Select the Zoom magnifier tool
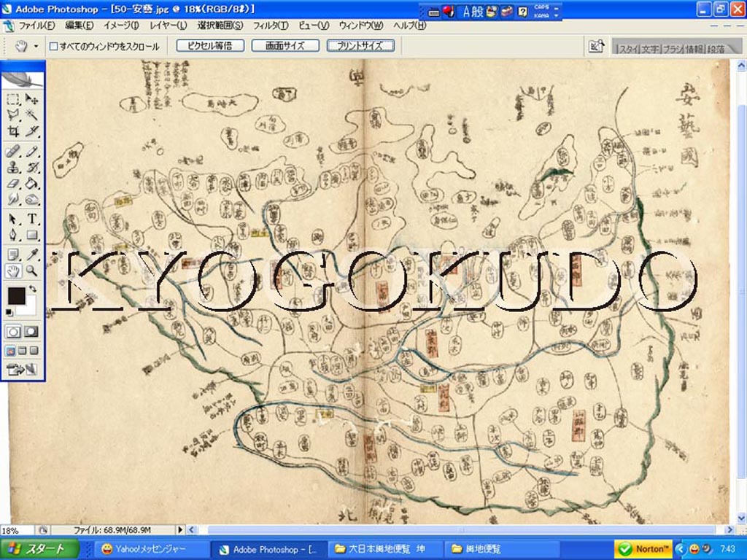The height and width of the screenshot is (560, 747). point(31,271)
